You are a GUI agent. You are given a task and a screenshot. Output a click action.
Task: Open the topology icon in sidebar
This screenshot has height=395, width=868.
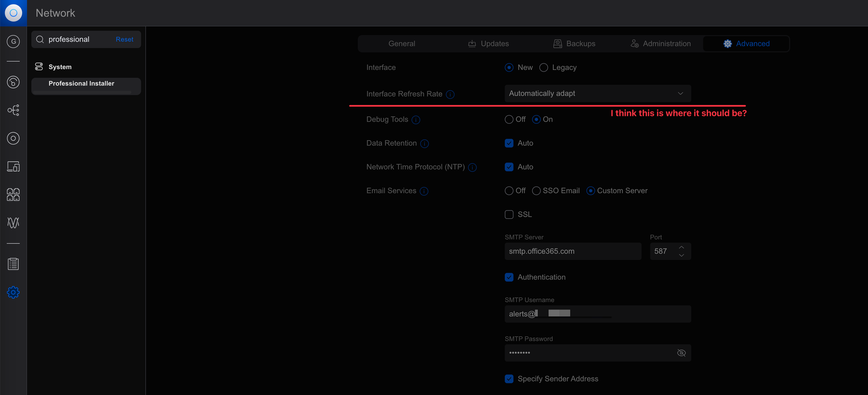(x=13, y=110)
